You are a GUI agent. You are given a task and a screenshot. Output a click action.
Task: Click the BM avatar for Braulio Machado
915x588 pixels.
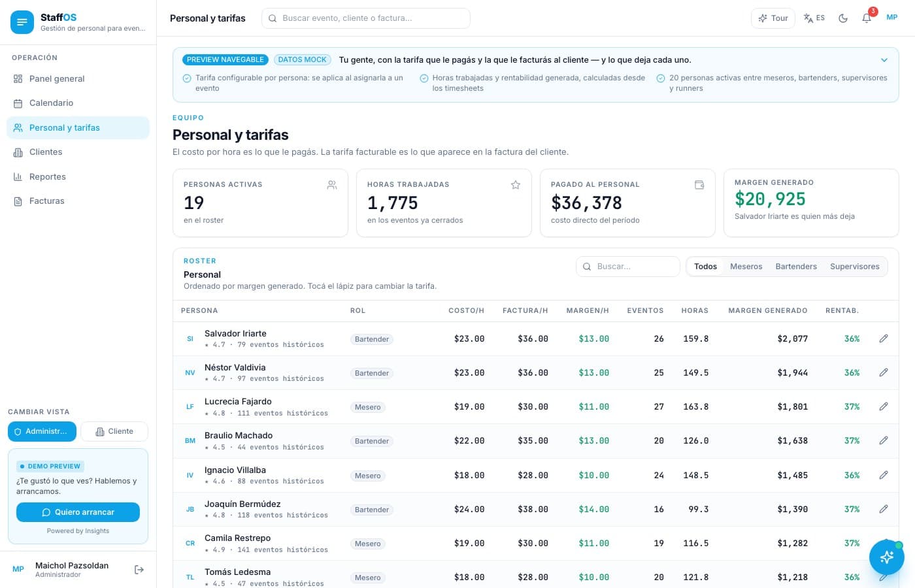tap(190, 440)
